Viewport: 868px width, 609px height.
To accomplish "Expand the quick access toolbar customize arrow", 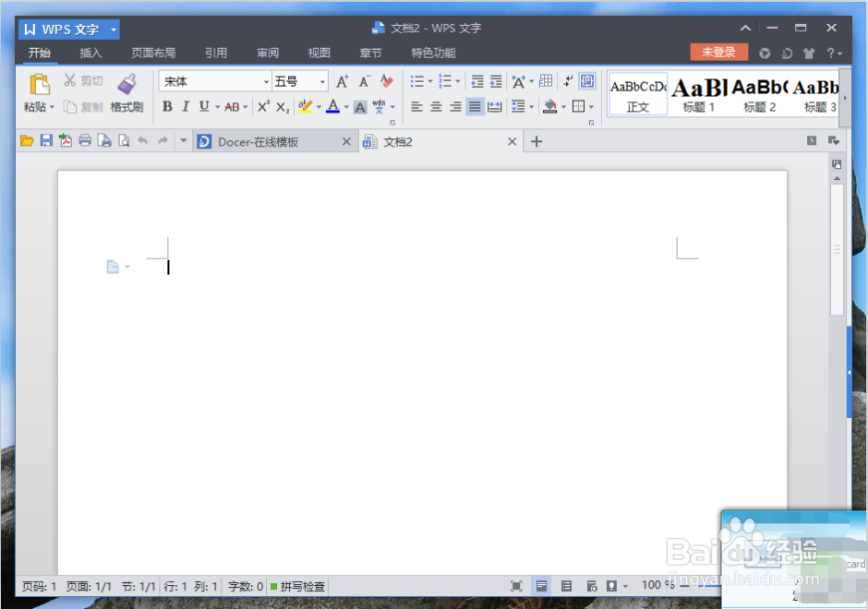I will tap(183, 140).
